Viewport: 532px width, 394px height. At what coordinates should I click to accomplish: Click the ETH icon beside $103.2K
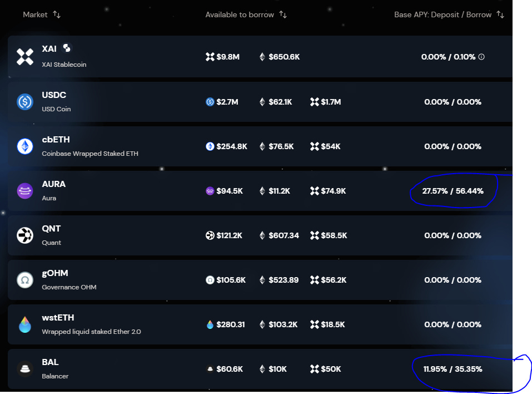[x=262, y=324]
